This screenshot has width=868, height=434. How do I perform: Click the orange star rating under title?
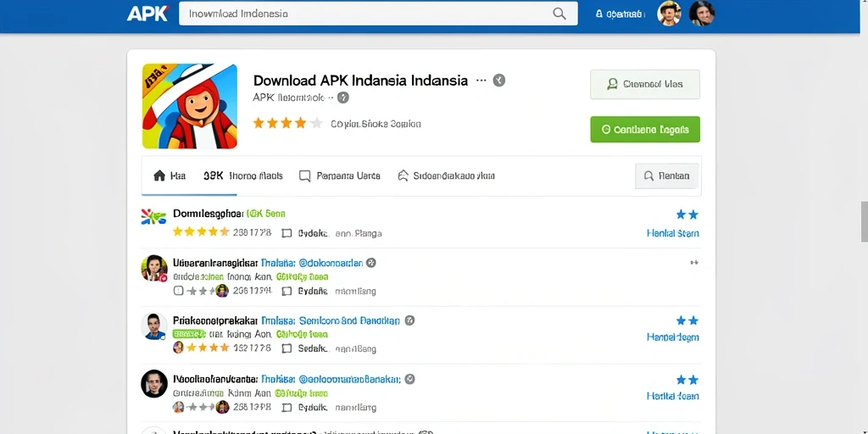tap(287, 123)
